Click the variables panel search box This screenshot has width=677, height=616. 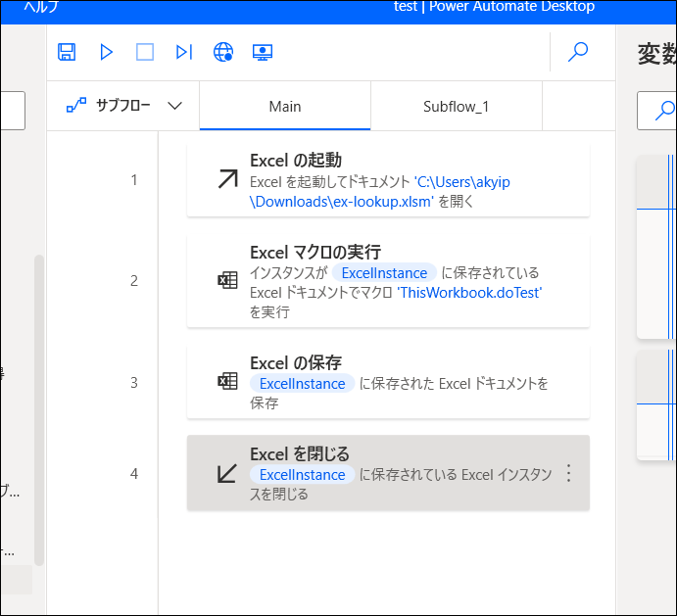[x=656, y=111]
